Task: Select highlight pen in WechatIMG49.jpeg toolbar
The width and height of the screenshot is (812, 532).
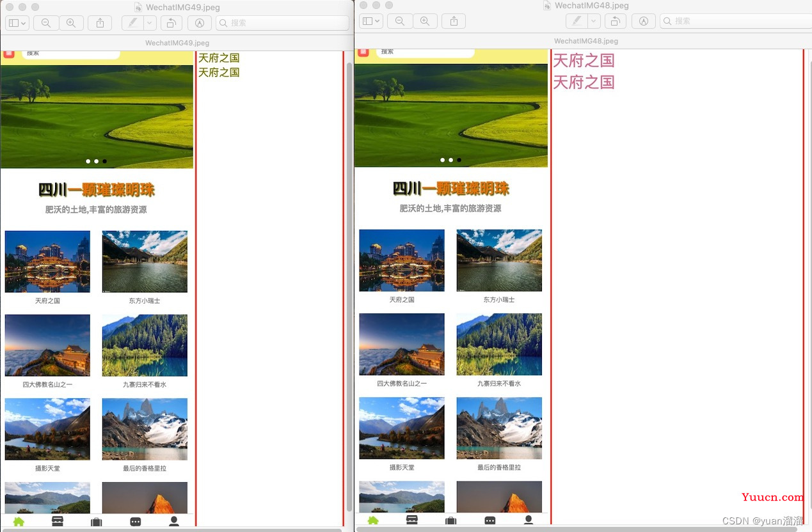Action: [132, 23]
